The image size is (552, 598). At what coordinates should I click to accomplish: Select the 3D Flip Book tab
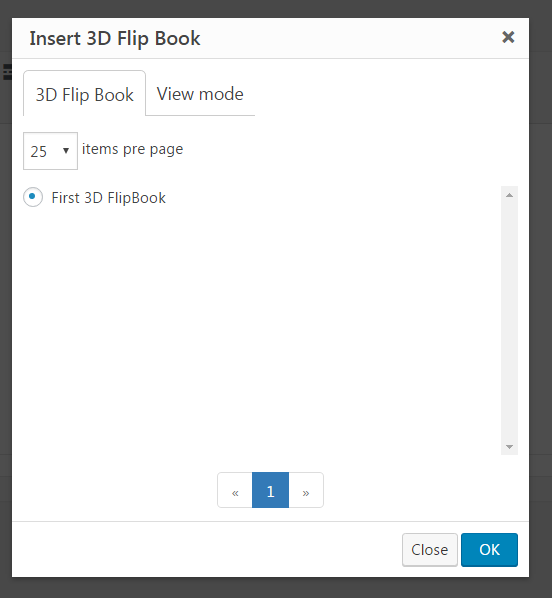(84, 94)
